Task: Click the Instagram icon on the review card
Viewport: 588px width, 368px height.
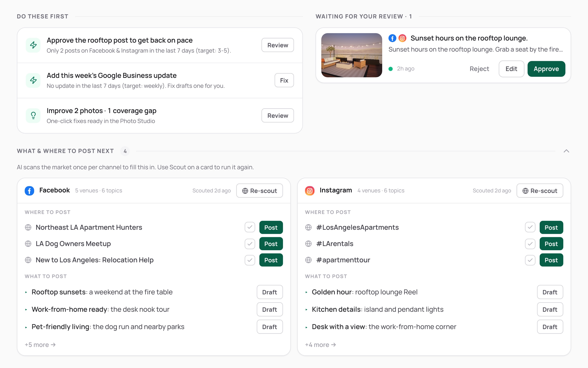Action: (x=402, y=38)
